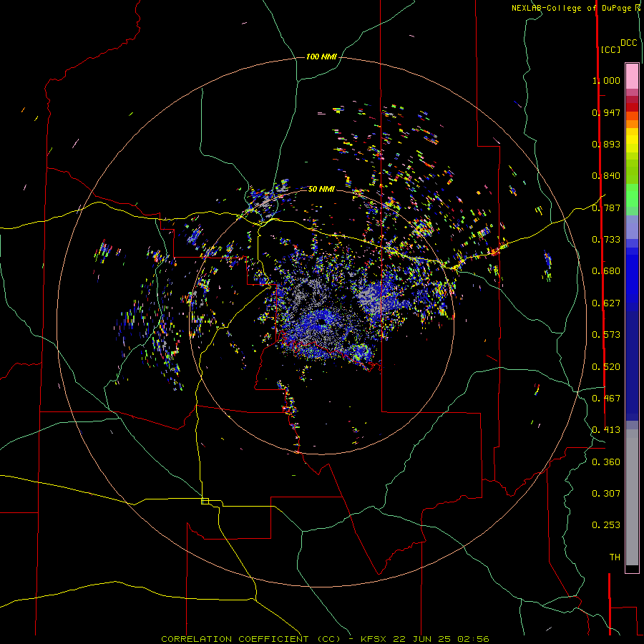The height and width of the screenshot is (644, 644).
Task: Click the 0.733 legend value
Action: (606, 240)
